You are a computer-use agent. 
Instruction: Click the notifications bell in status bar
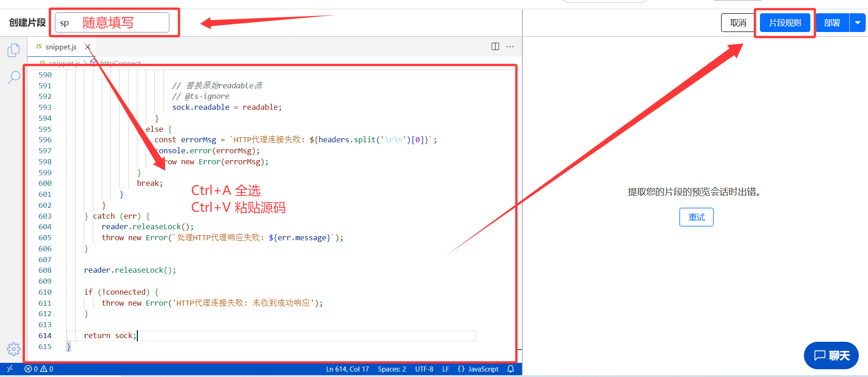coord(511,369)
